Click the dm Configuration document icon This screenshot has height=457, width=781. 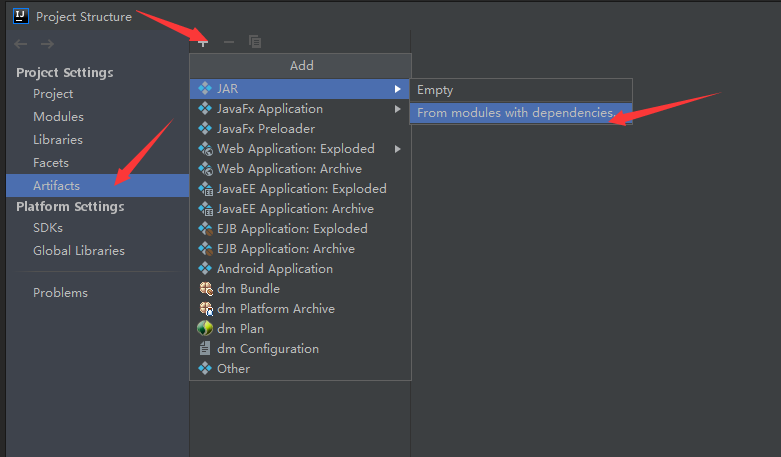click(205, 348)
